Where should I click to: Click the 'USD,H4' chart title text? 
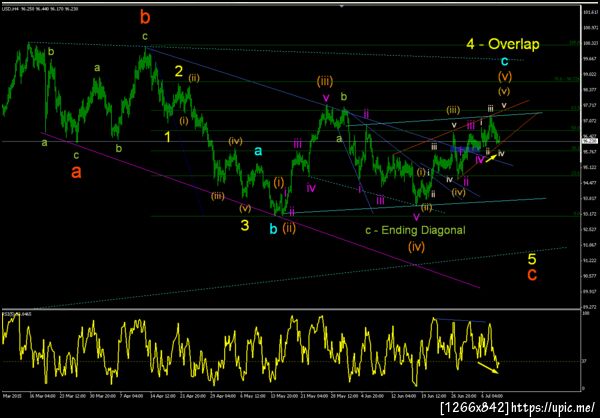click(x=9, y=8)
